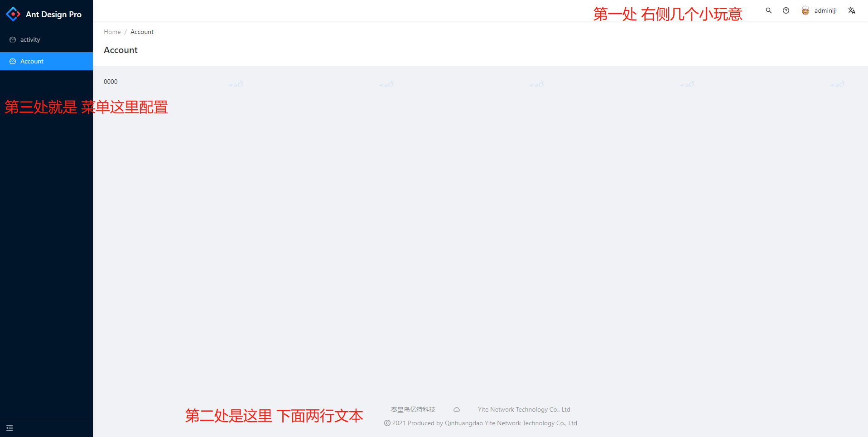The width and height of the screenshot is (868, 437).
Task: Select the activity menu icon in sidebar
Action: click(13, 39)
